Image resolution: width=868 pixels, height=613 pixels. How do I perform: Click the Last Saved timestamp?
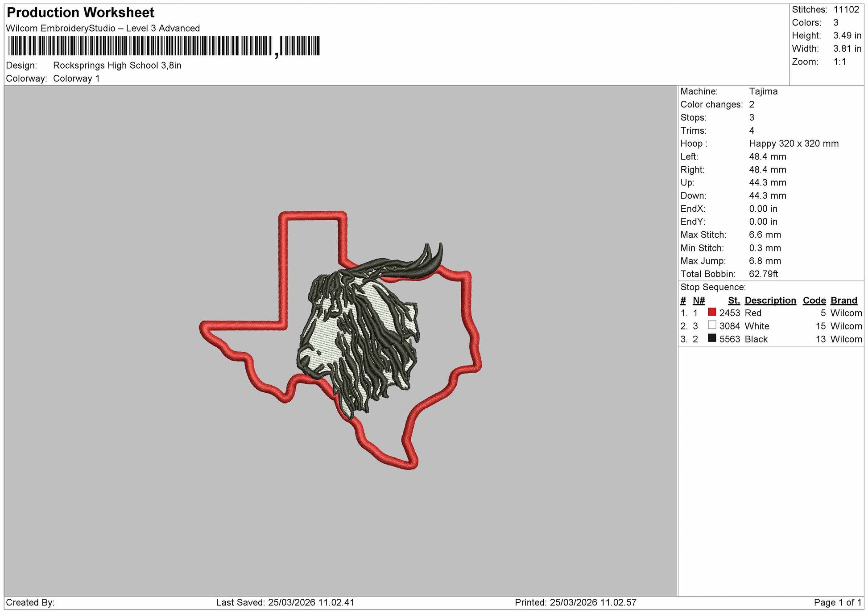pos(285,603)
